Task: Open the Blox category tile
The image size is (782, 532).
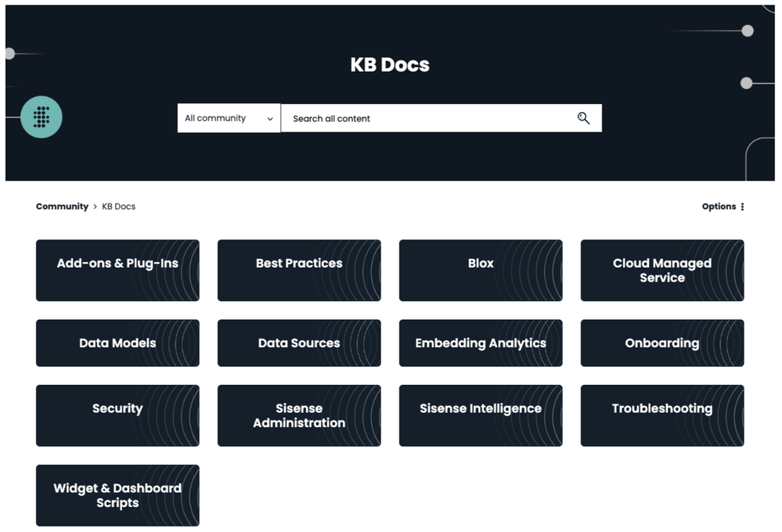Action: click(481, 270)
